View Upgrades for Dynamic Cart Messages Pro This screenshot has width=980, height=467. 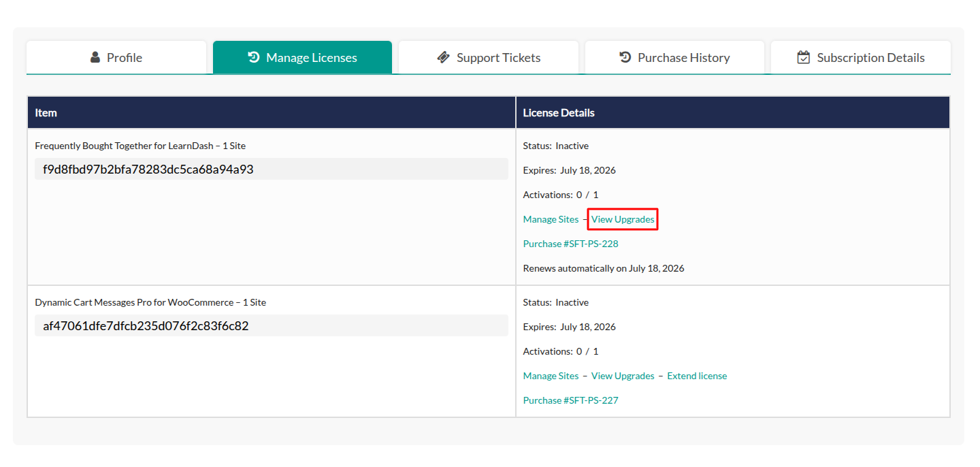click(623, 376)
